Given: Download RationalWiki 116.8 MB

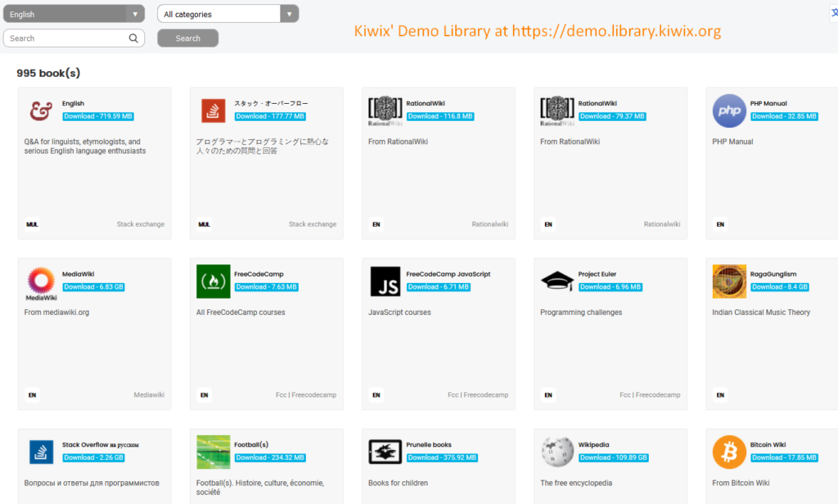Looking at the screenshot, I should (x=440, y=116).
